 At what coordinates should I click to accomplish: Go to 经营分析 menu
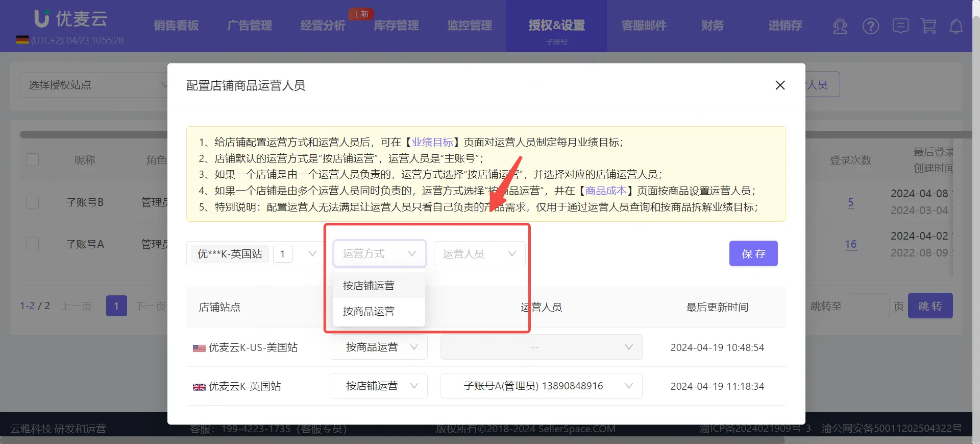pyautogui.click(x=323, y=26)
